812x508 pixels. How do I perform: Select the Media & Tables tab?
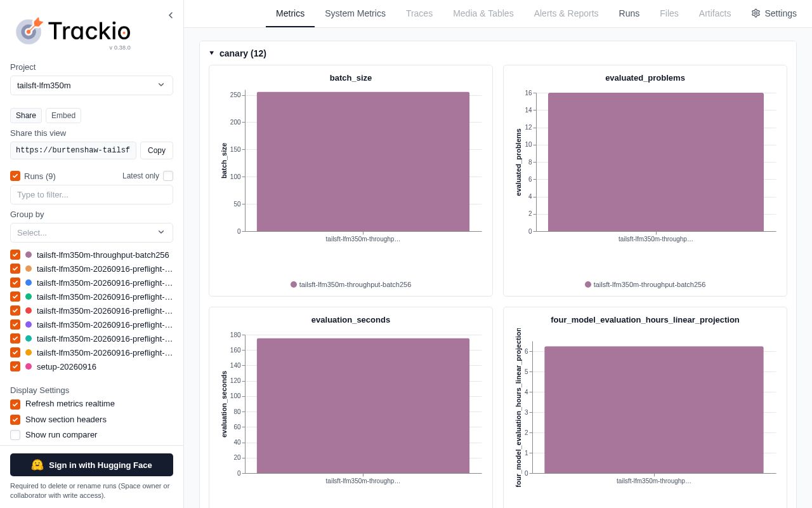point(483,13)
